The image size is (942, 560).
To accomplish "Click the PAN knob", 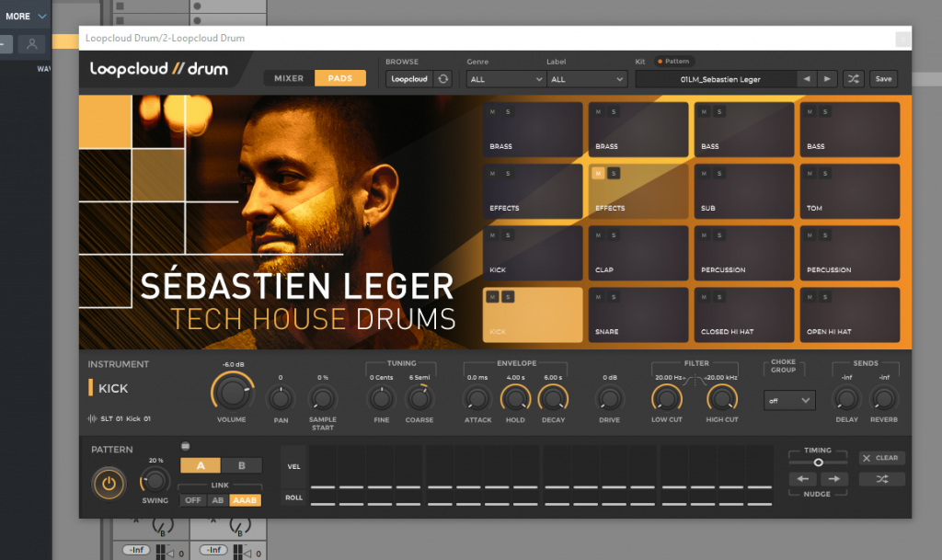I will point(281,398).
